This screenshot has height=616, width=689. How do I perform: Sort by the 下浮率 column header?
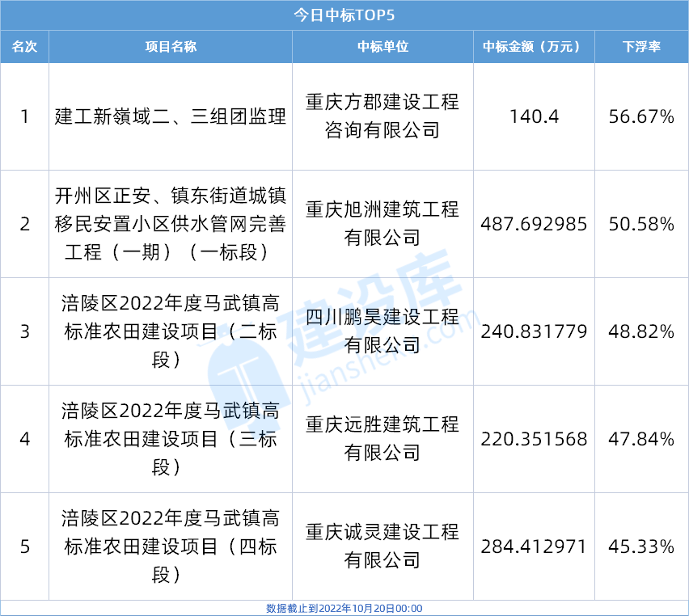641,47
